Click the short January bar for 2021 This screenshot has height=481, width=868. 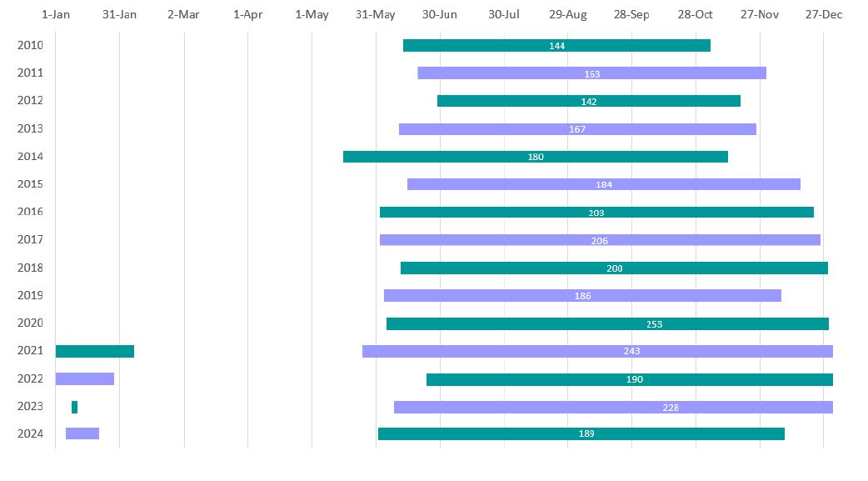pyautogui.click(x=94, y=351)
